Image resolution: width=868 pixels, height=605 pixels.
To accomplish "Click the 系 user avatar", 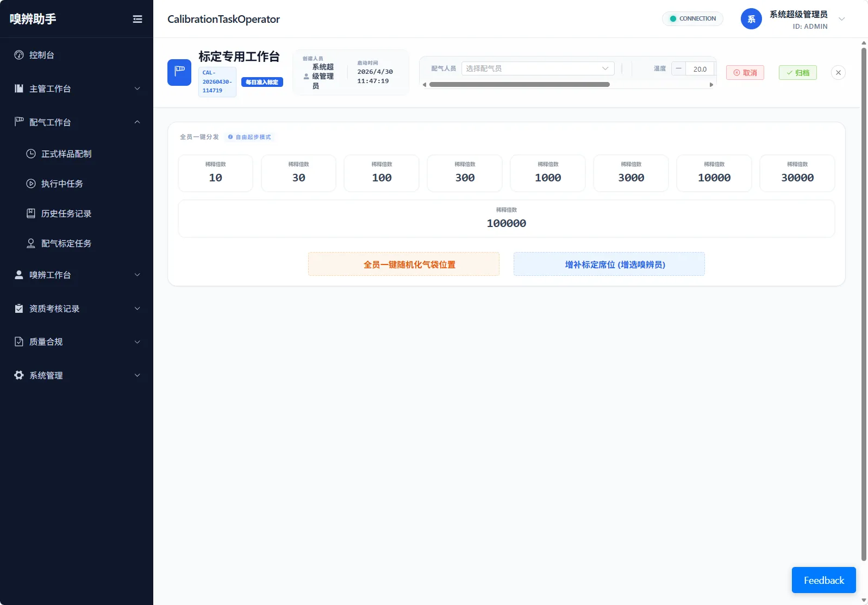I will pos(751,19).
